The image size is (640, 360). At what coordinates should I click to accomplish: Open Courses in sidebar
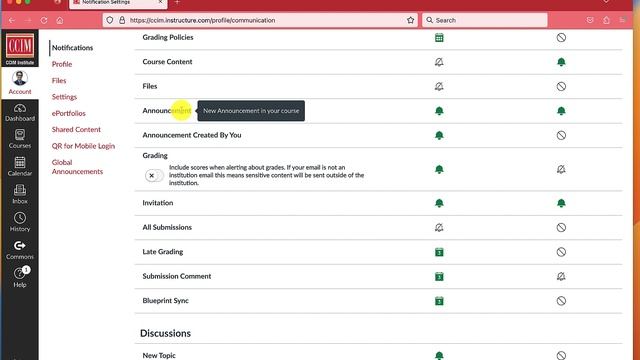click(x=20, y=139)
